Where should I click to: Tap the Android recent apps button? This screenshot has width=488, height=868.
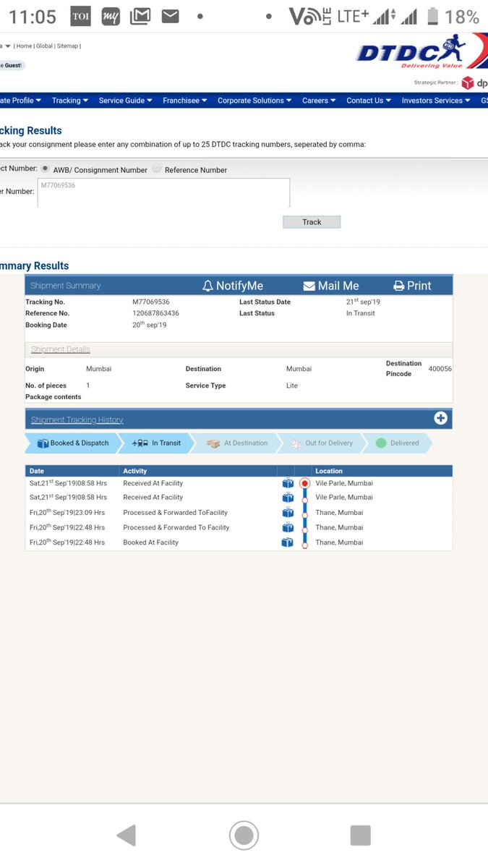pyautogui.click(x=360, y=835)
